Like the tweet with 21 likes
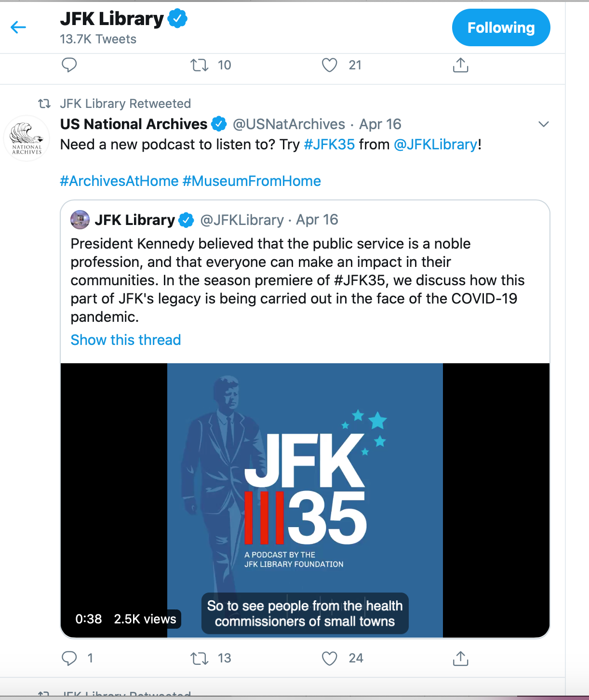 330,65
